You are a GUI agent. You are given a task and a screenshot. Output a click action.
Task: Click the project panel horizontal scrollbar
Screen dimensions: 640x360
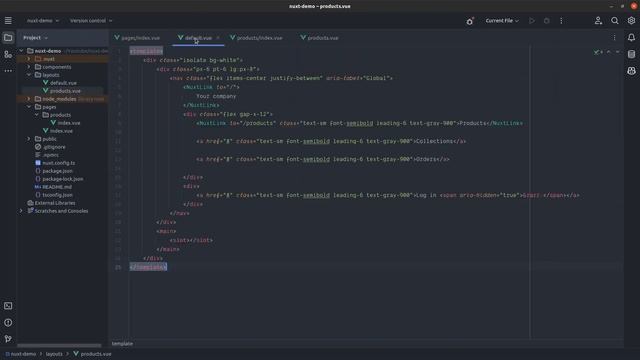(x=59, y=345)
